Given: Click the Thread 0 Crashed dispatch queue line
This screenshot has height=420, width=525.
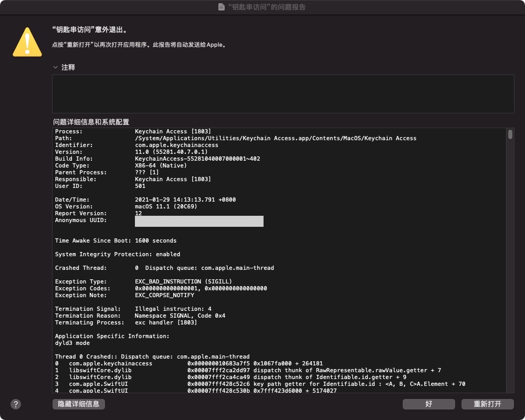Looking at the screenshot, I should coord(152,356).
